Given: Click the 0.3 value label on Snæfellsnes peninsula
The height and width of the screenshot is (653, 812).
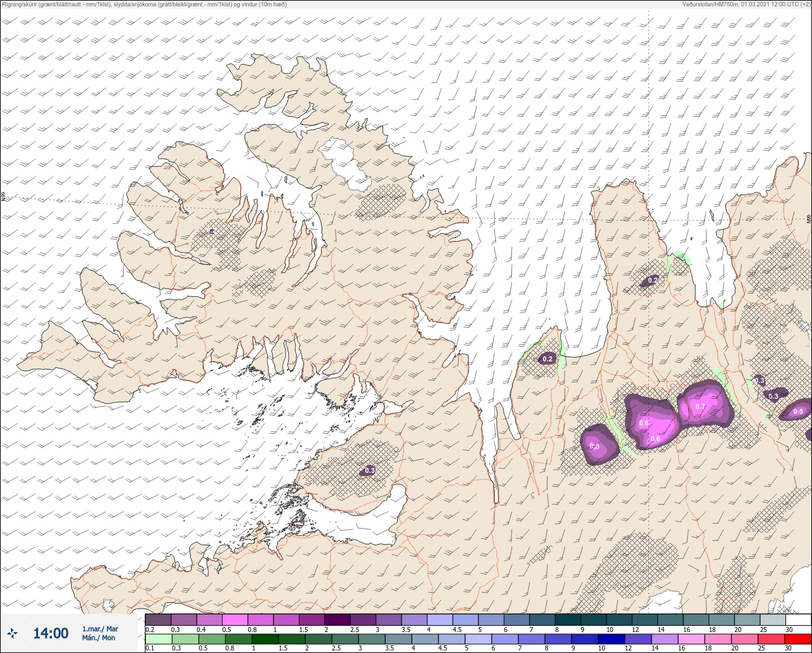Looking at the screenshot, I should [369, 470].
